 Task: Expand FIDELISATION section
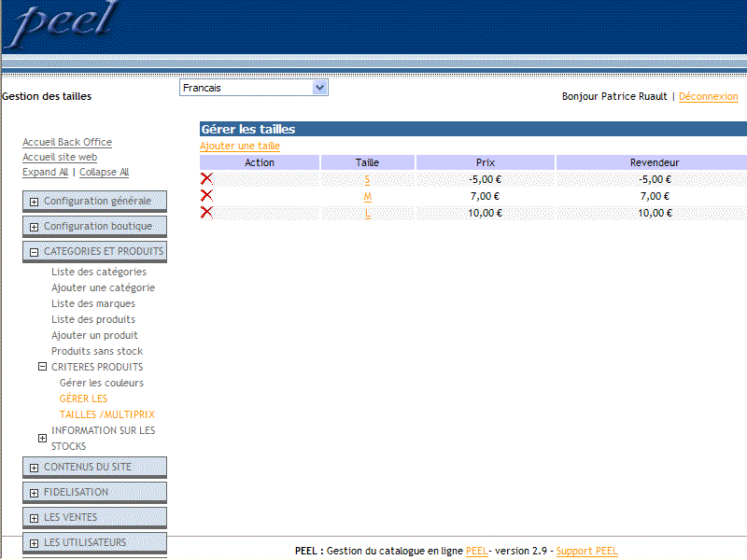point(34,494)
